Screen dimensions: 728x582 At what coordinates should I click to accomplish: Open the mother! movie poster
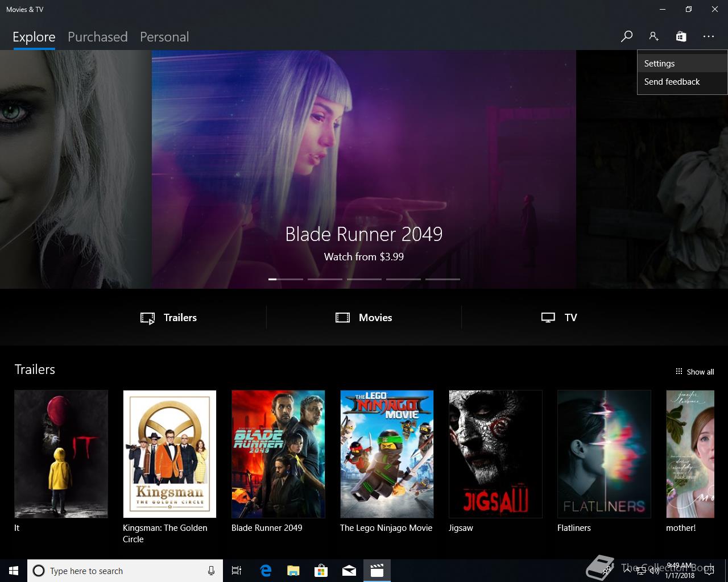coord(690,454)
